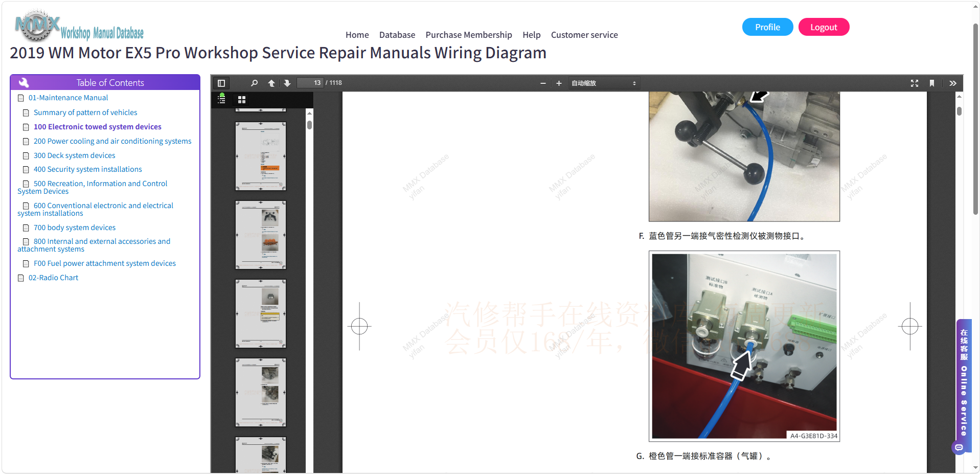The height and width of the screenshot is (475, 980).
Task: Click the page icon beside 400 Security system installations
Action: click(26, 170)
